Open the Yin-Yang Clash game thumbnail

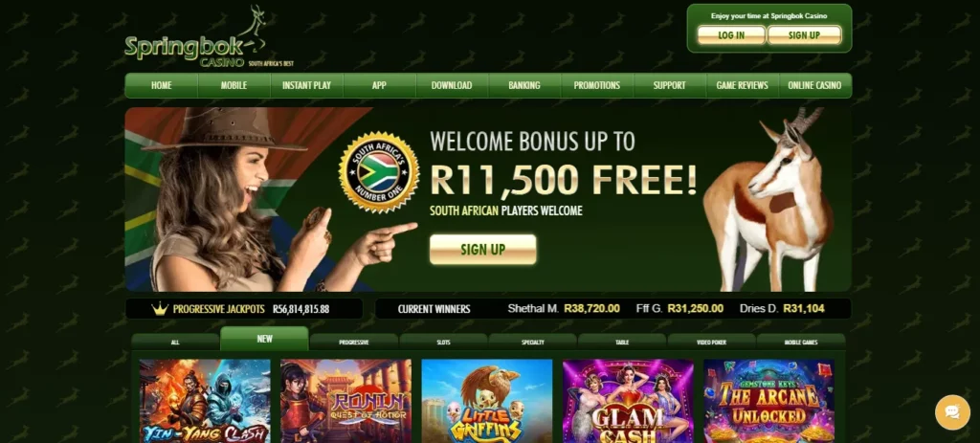205,401
